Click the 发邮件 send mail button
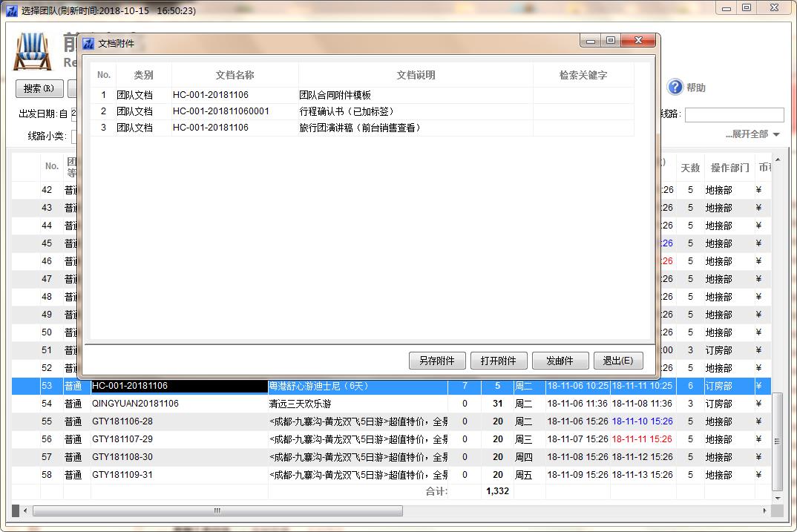The height and width of the screenshot is (532, 797). (x=560, y=361)
